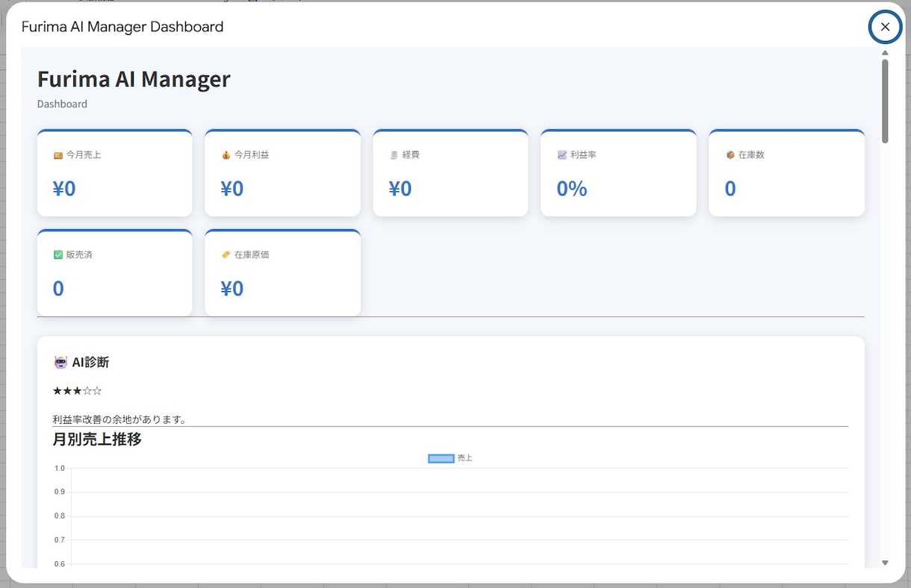Image resolution: width=911 pixels, height=588 pixels.
Task: Click the 在庫原価 card label
Action: (x=252, y=255)
